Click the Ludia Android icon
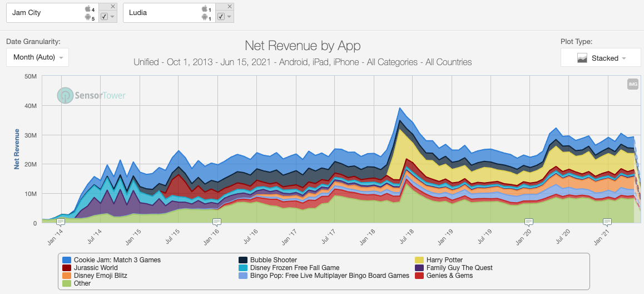The width and height of the screenshot is (644, 294). tap(204, 17)
